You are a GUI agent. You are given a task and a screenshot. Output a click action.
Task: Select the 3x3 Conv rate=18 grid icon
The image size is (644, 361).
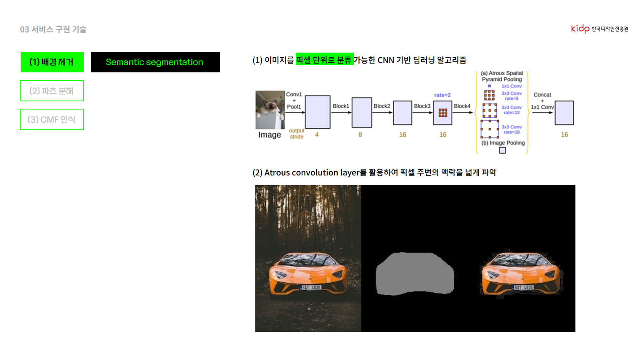(489, 129)
